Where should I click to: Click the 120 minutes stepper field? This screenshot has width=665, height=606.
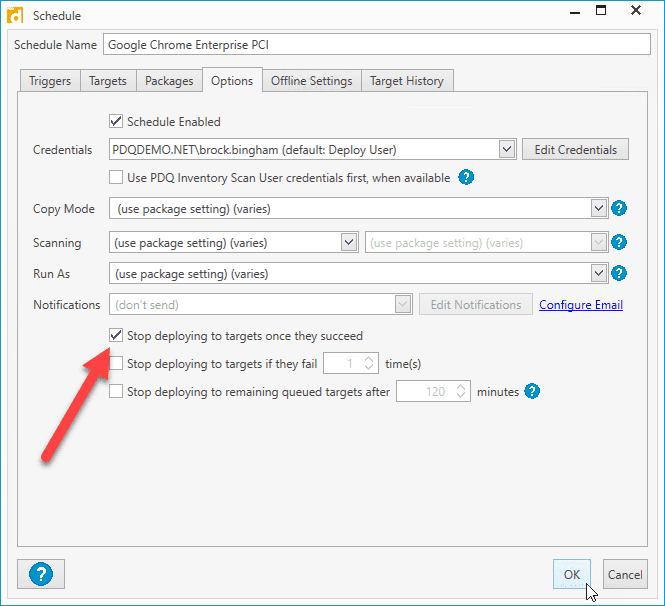[x=433, y=391]
